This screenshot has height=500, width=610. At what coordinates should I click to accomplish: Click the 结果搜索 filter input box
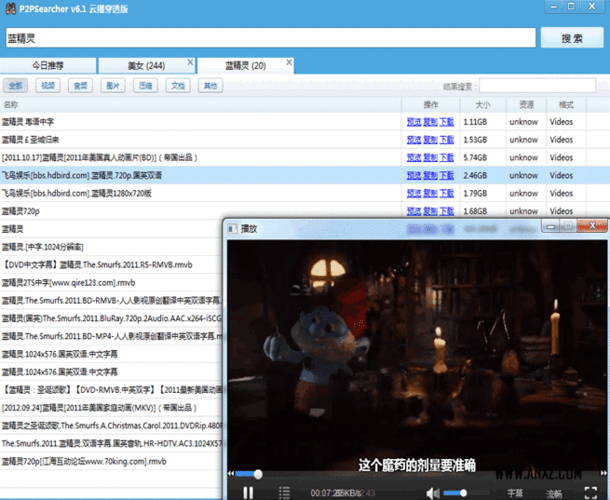[537, 86]
